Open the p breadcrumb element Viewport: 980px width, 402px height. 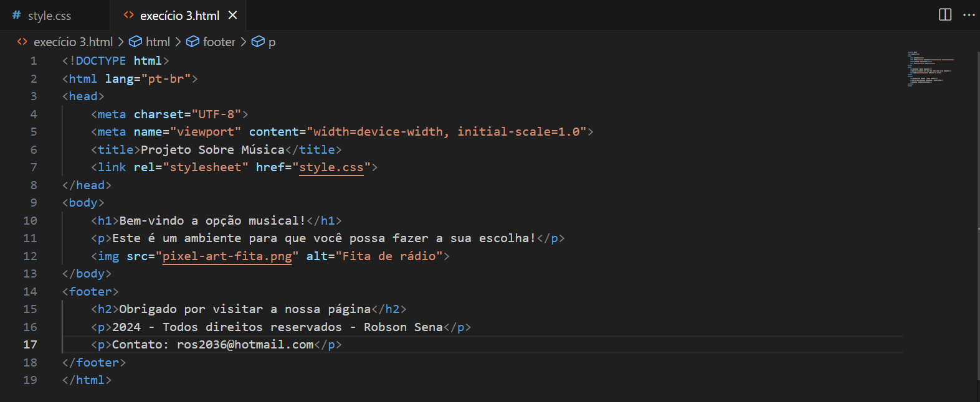pos(272,42)
